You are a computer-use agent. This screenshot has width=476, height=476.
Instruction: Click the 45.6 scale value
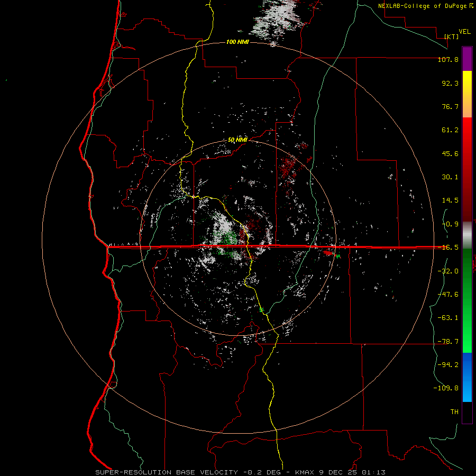point(450,153)
